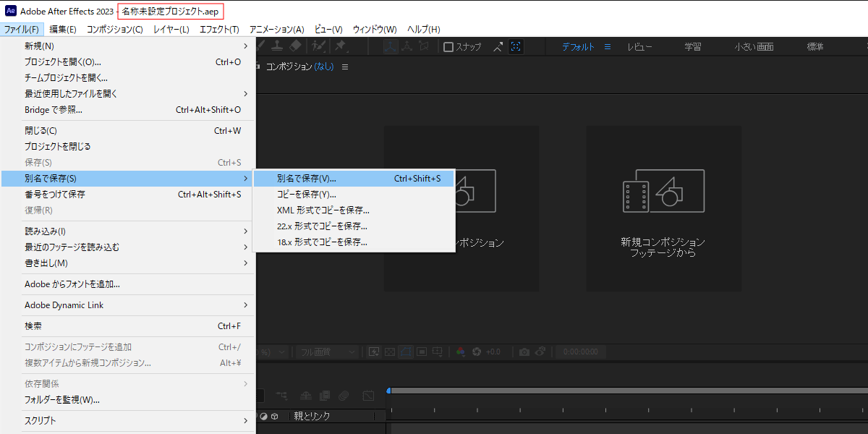The image size is (868, 434).
Task: Expand the スクリプト submenu
Action: [129, 420]
